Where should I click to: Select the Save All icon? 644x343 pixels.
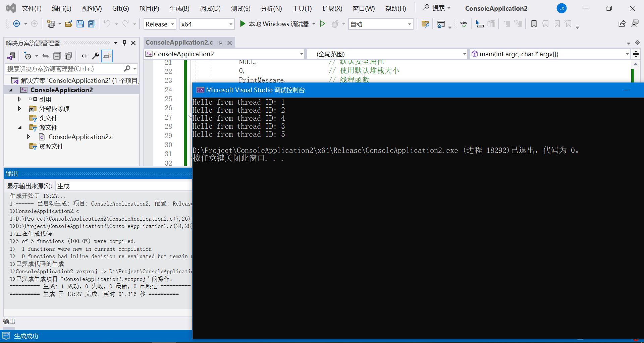pyautogui.click(x=91, y=23)
